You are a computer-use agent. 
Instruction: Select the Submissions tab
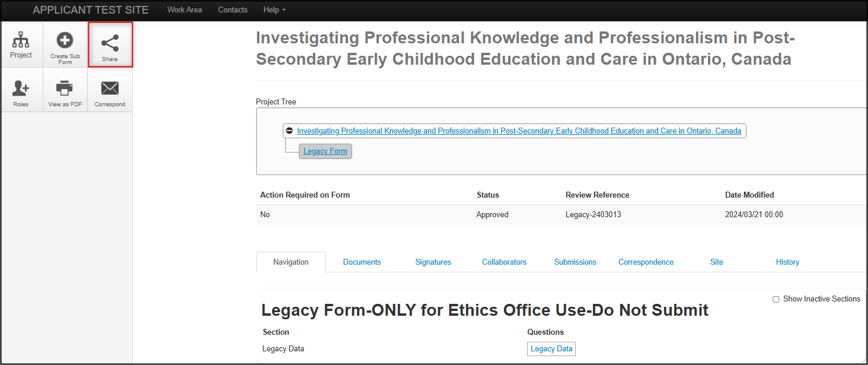click(575, 262)
